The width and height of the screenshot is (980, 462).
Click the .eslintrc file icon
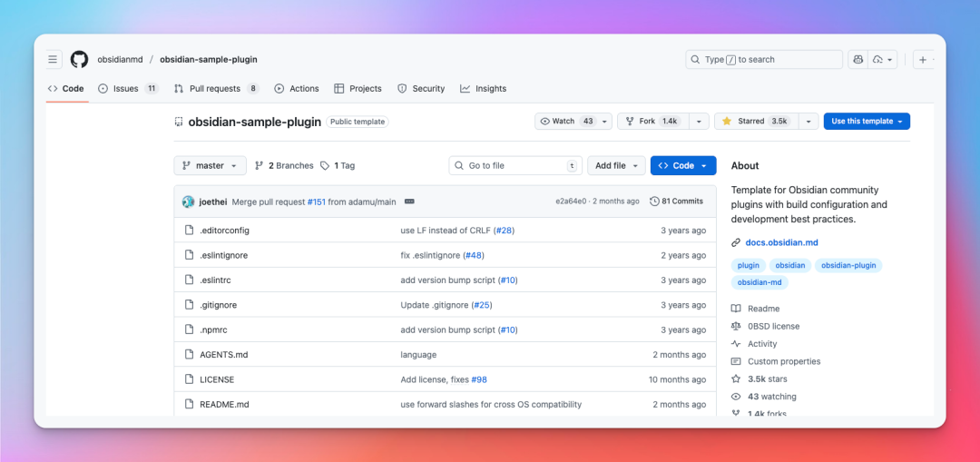190,280
